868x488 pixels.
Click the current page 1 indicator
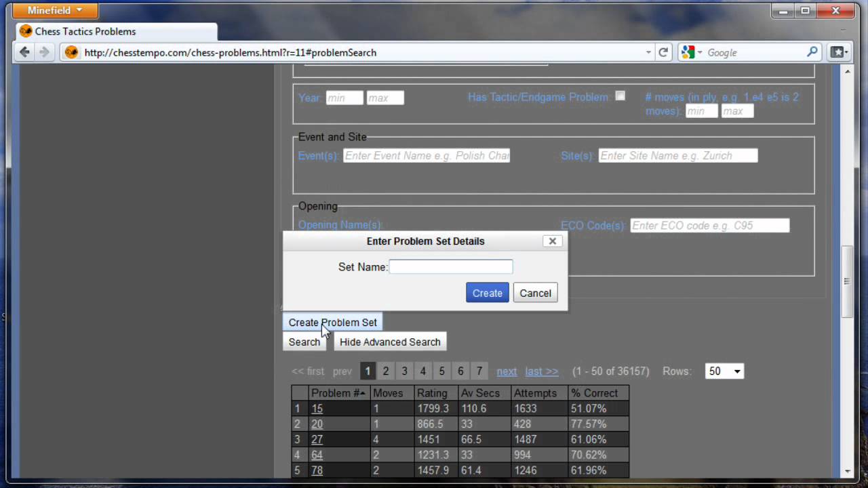(x=367, y=371)
